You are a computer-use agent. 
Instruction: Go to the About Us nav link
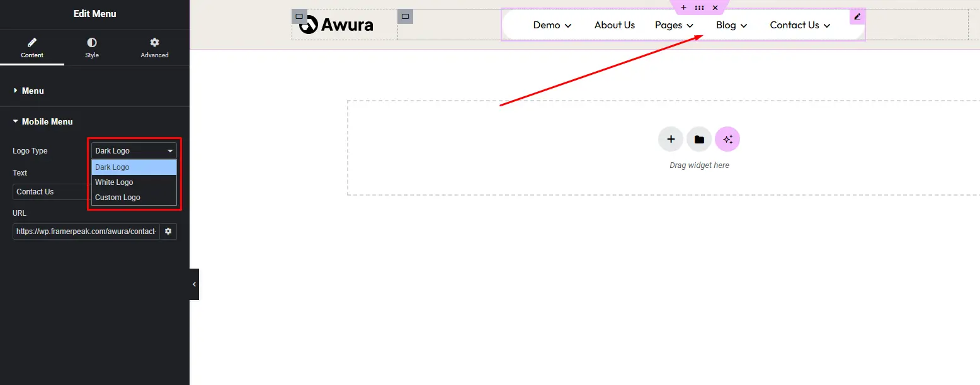[x=615, y=25]
